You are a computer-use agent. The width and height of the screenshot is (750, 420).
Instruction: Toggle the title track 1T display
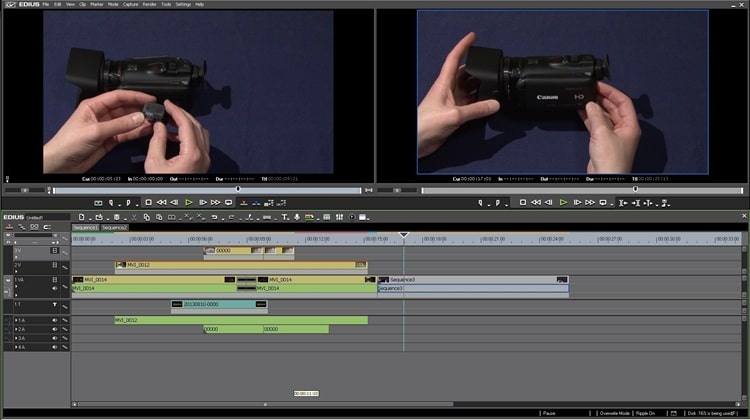(x=55, y=305)
